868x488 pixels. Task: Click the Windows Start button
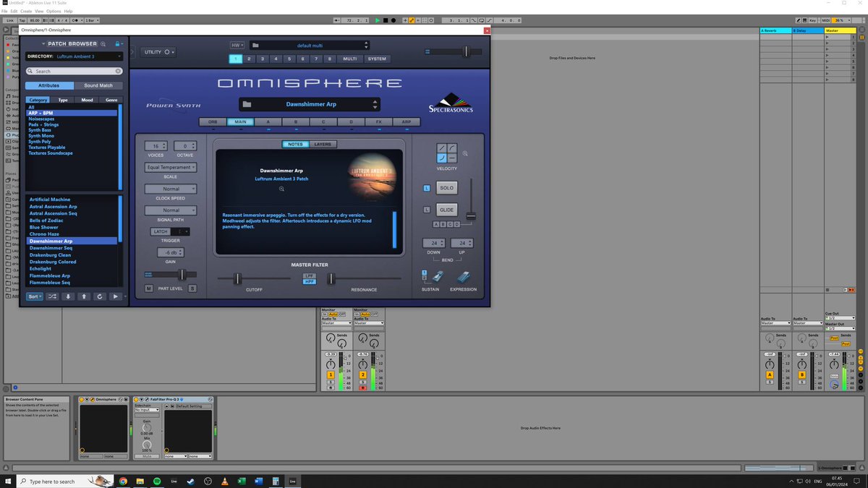7,481
